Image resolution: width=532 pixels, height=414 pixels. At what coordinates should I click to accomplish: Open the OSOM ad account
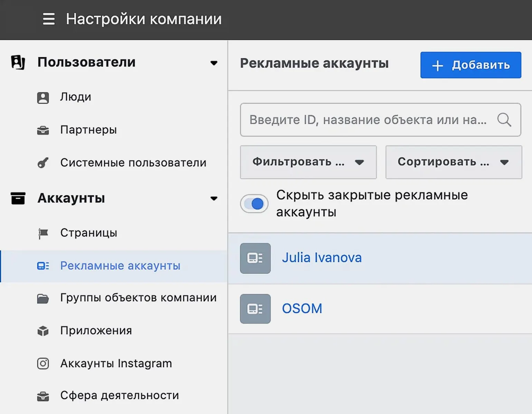pos(302,309)
